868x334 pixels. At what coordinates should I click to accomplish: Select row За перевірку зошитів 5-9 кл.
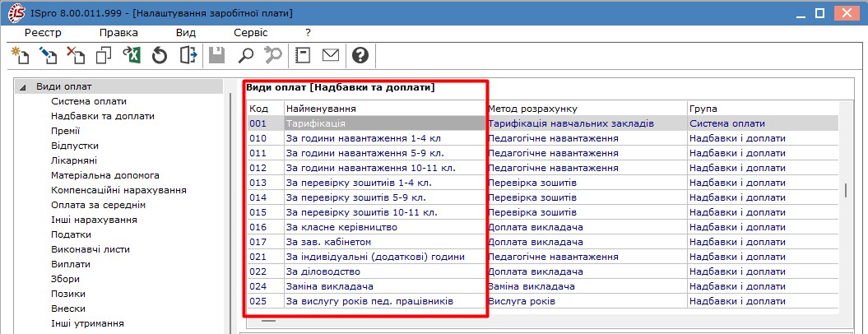coord(542,197)
